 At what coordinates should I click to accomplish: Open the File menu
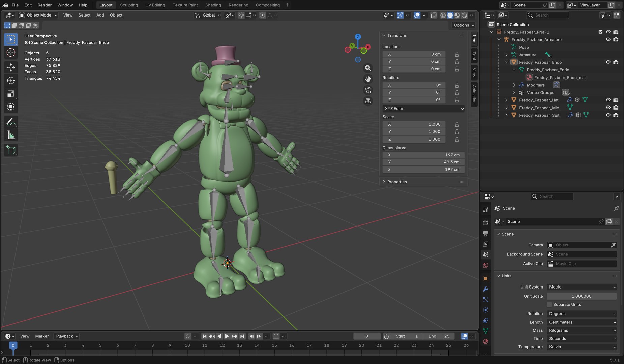(x=15, y=5)
